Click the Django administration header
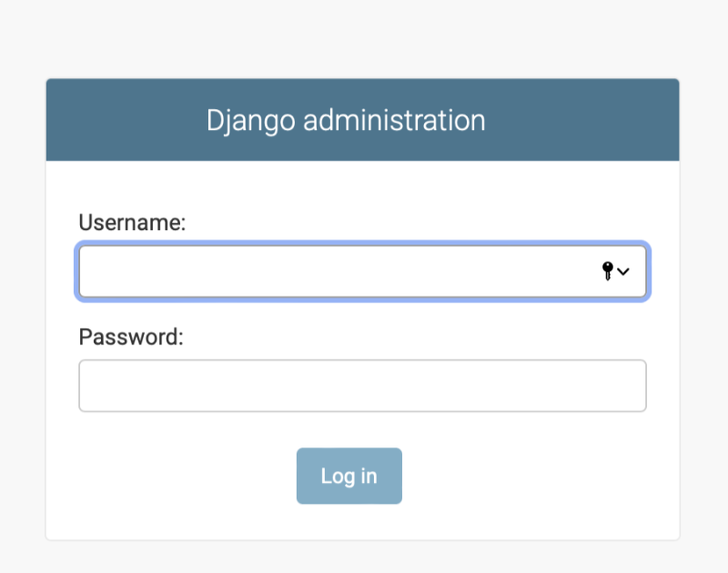728x573 pixels. (362, 120)
